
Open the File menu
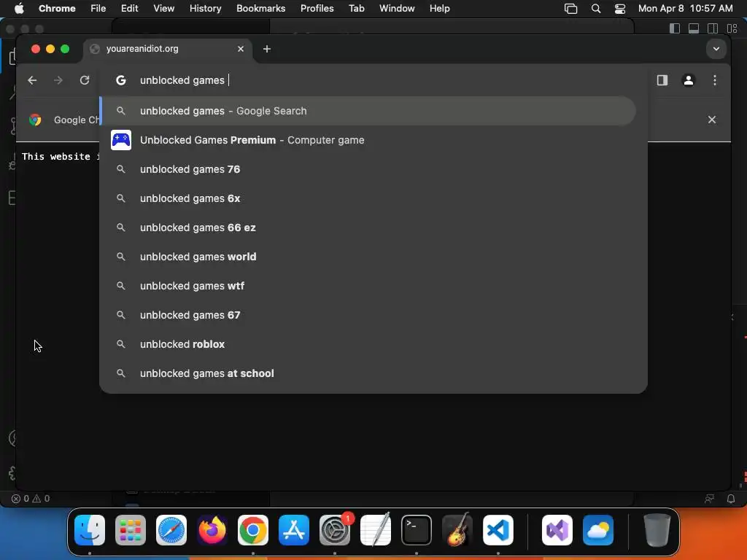(98, 8)
